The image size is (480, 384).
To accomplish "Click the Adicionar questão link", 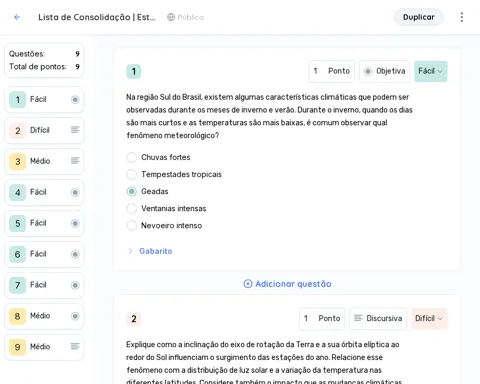I will pyautogui.click(x=287, y=284).
